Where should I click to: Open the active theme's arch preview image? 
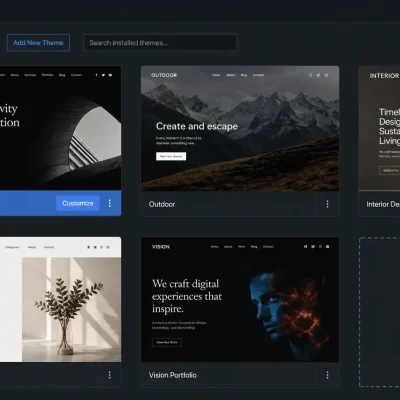[x=60, y=128]
